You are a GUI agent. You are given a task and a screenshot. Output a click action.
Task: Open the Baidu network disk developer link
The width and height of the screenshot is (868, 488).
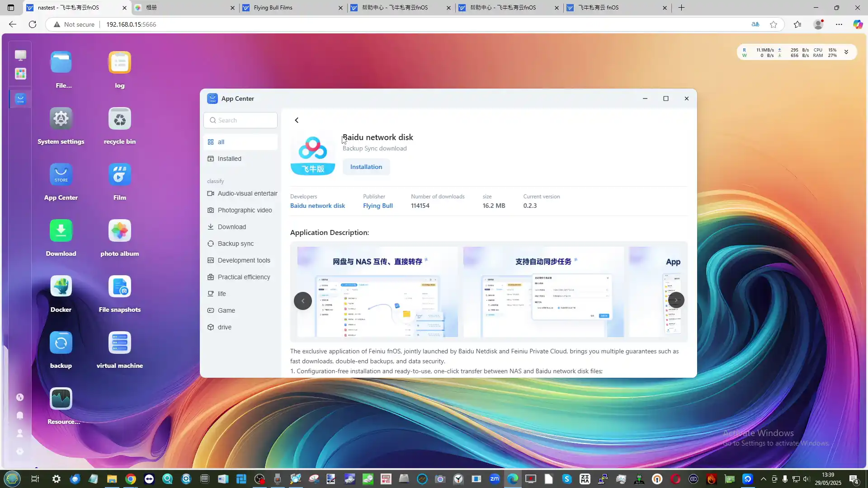[x=317, y=206]
